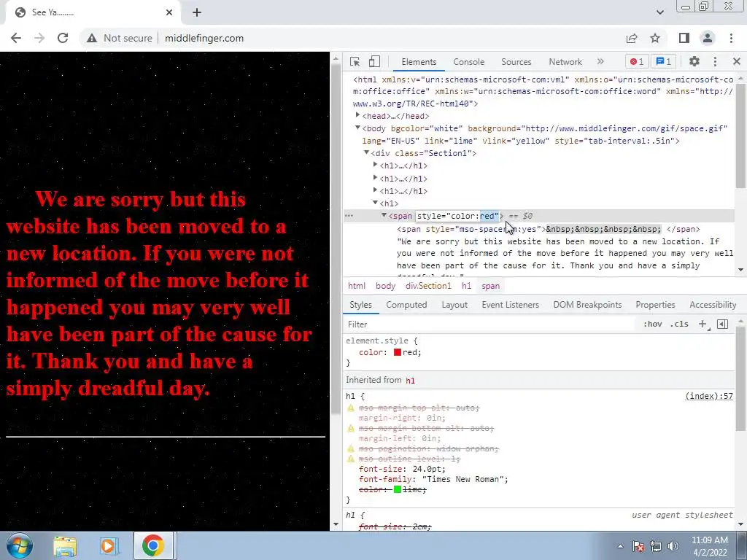This screenshot has width=747, height=560.
Task: Open DevTools settings gear
Action: click(x=694, y=61)
